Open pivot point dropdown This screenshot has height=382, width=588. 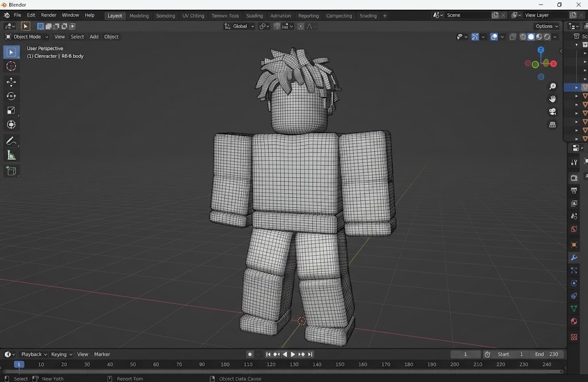tap(264, 26)
